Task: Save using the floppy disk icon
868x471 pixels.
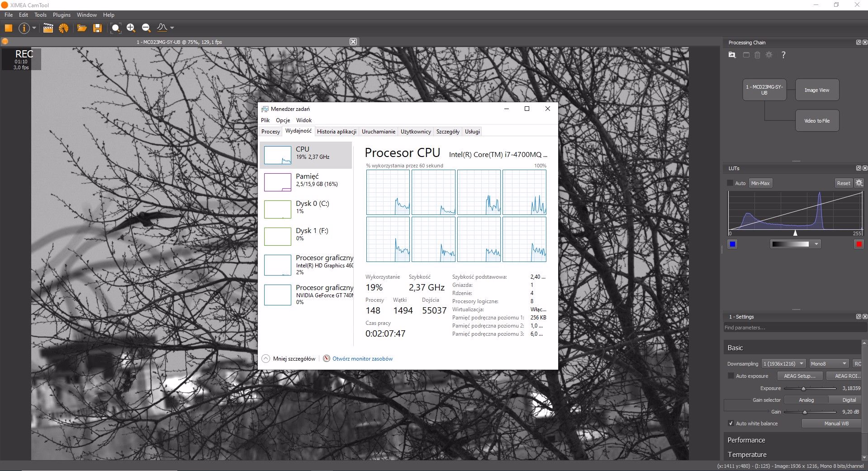Action: [97, 28]
